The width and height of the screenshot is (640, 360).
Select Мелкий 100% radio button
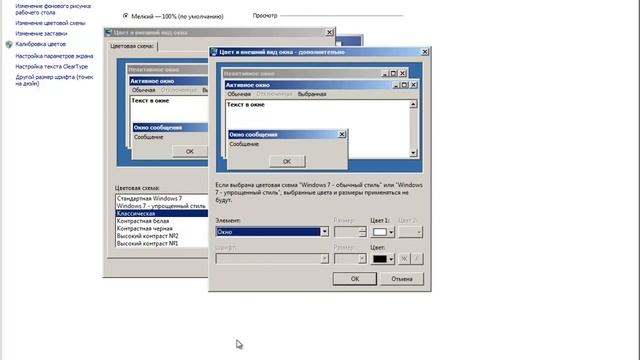[x=125, y=16]
